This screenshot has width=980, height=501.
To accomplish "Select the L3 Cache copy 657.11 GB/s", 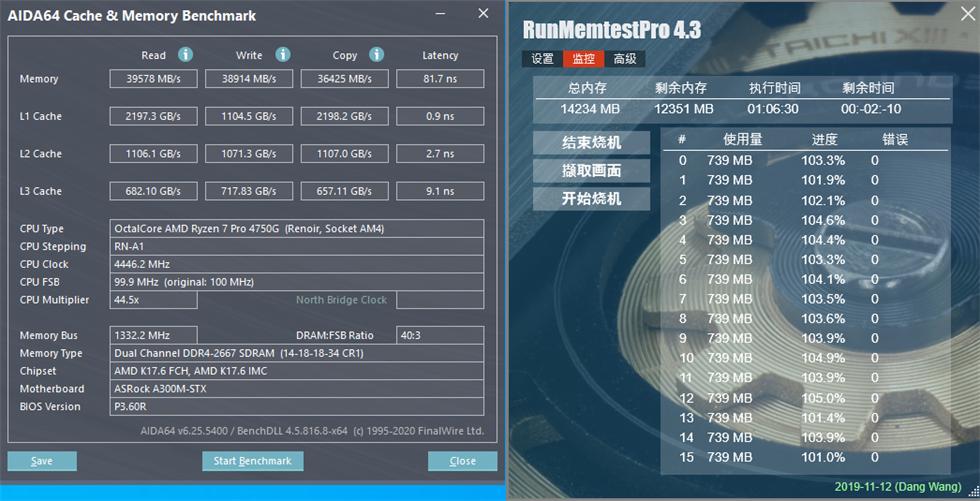I will (x=344, y=191).
